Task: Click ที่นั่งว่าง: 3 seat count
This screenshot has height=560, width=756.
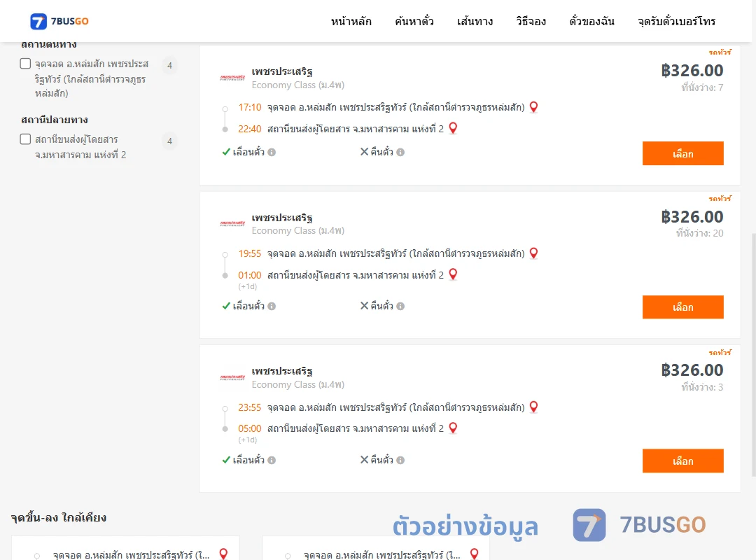Action: click(x=702, y=387)
